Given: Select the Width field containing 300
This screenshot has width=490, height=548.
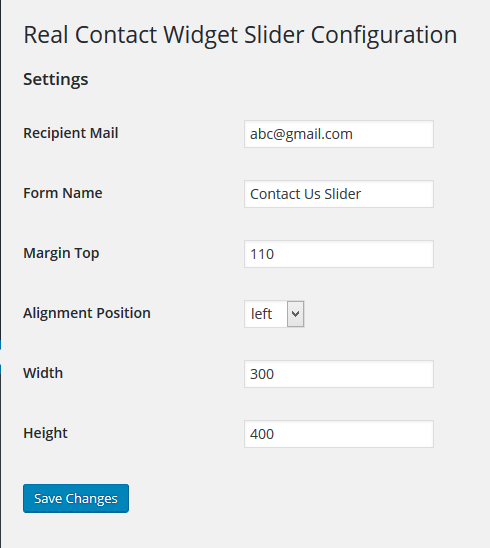Looking at the screenshot, I should (339, 374).
